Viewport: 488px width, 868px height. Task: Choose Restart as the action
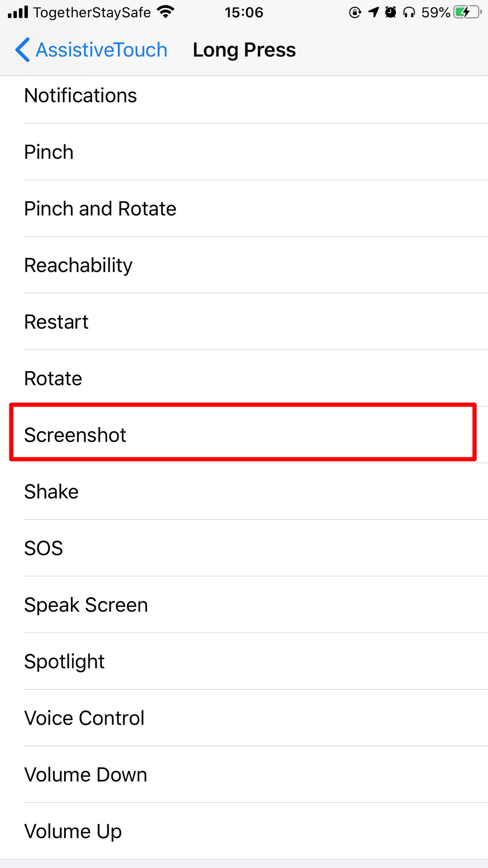pos(243,322)
